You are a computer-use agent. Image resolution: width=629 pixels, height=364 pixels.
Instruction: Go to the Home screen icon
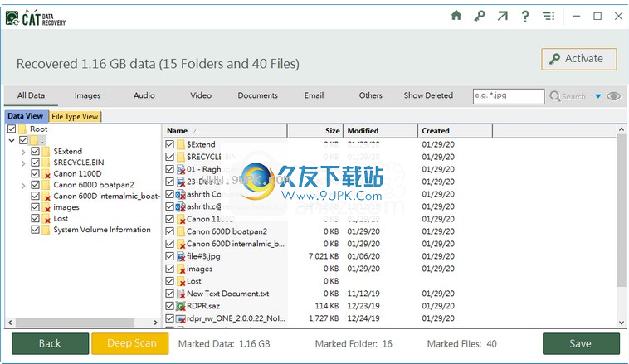point(456,16)
